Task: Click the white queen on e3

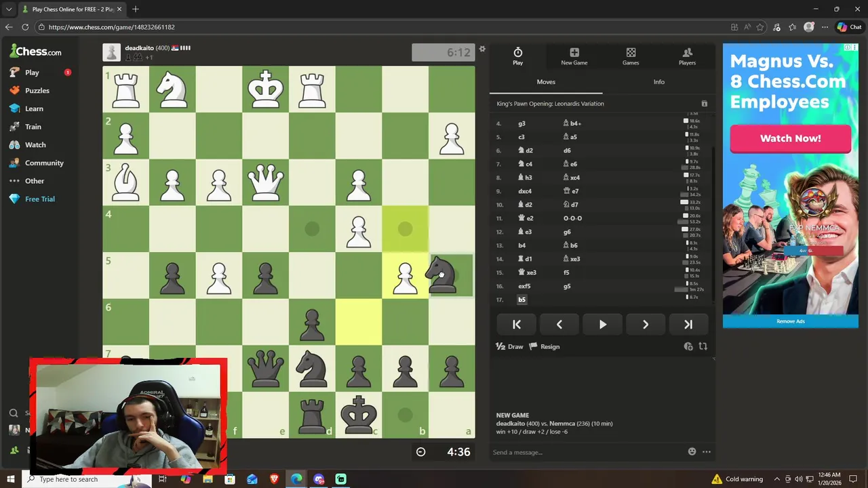Action: pyautogui.click(x=265, y=182)
